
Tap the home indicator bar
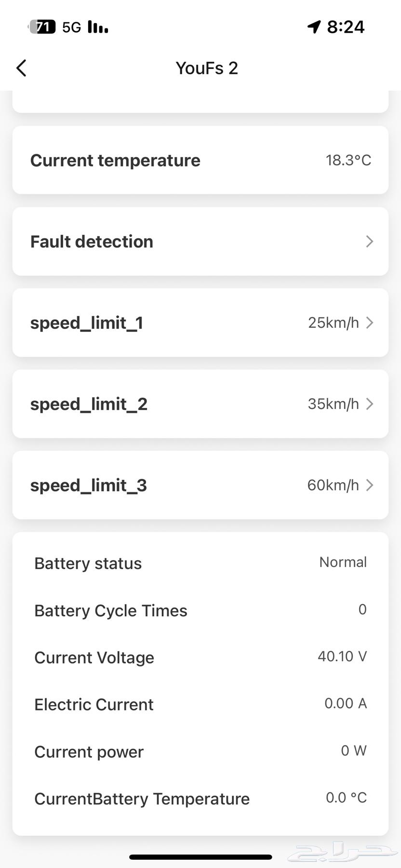pyautogui.click(x=200, y=857)
